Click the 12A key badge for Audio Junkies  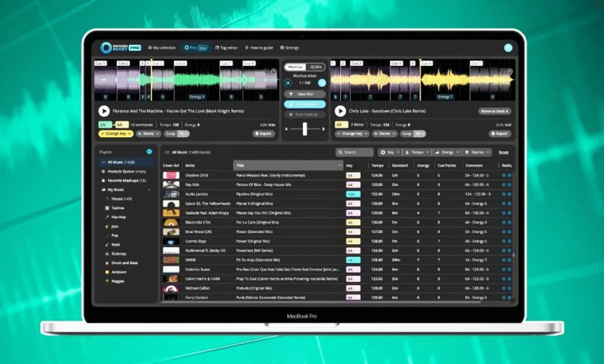pyautogui.click(x=353, y=194)
